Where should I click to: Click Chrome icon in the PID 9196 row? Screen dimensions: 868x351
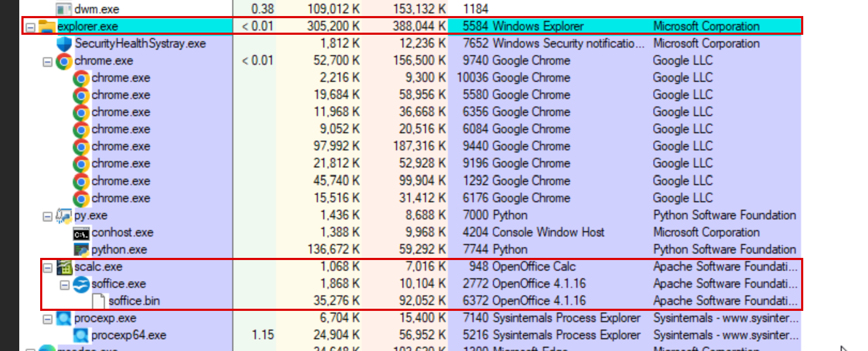point(81,164)
